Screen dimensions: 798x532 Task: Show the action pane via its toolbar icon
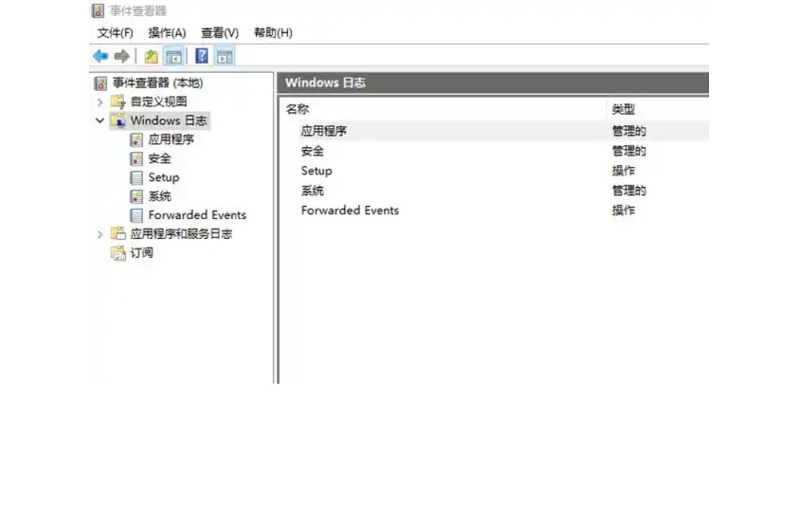tap(224, 55)
